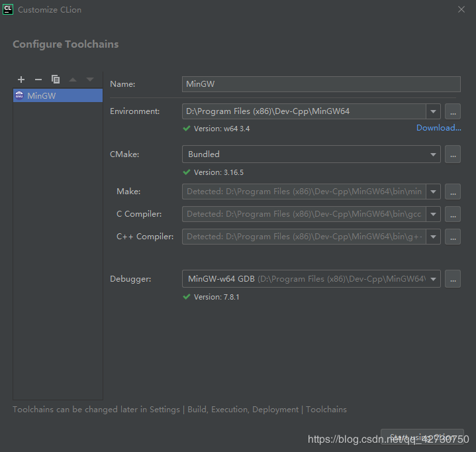This screenshot has height=452, width=476.
Task: Expand the Environment path dropdown
Action: point(433,111)
